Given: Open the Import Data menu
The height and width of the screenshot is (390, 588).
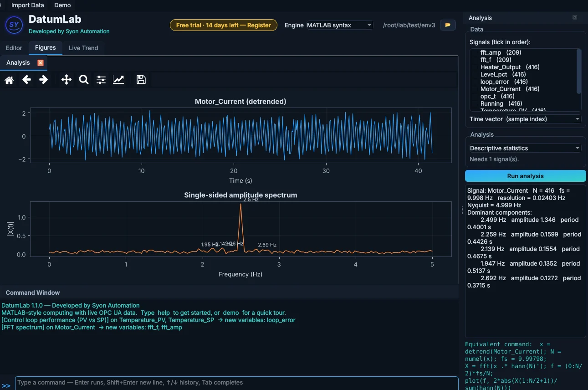Looking at the screenshot, I should [x=28, y=5].
